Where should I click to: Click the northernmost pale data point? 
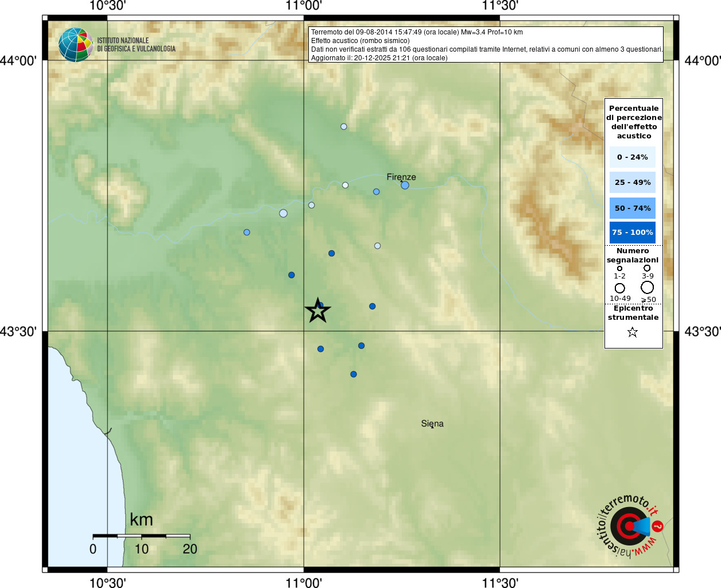coord(343,126)
